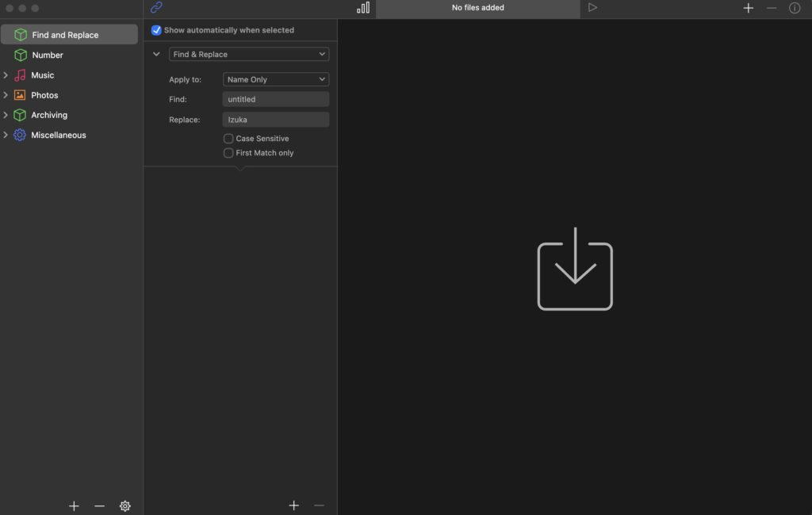812x515 pixels.
Task: Open the Find & Replace action dropdown
Action: click(249, 54)
